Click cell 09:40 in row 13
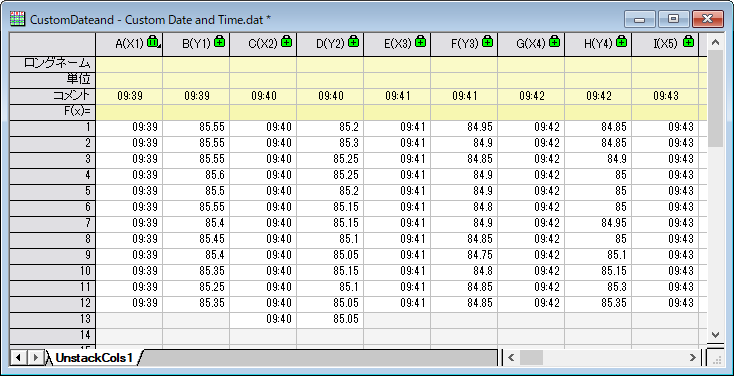The image size is (734, 376). [x=263, y=320]
